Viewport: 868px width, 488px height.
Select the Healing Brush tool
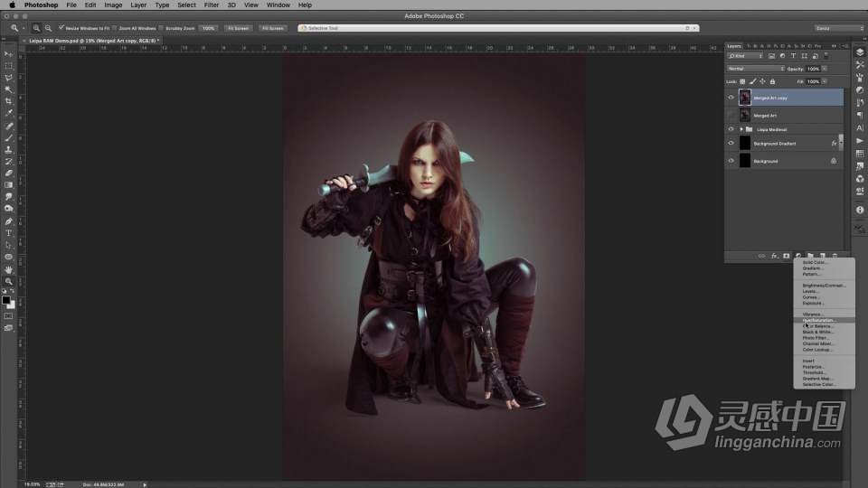pos(8,127)
